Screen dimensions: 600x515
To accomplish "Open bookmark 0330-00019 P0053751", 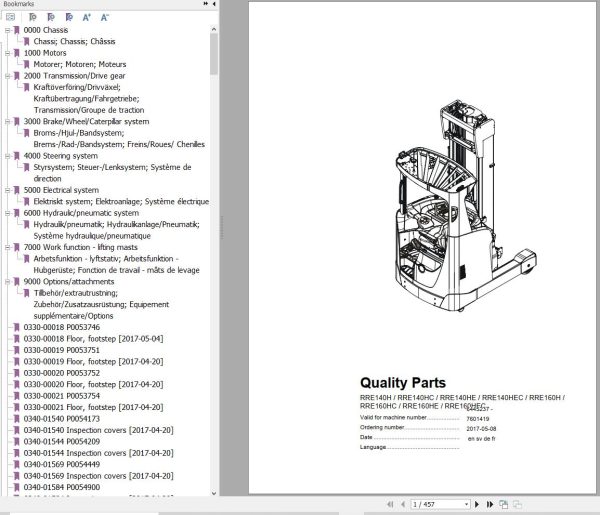I will point(62,350).
